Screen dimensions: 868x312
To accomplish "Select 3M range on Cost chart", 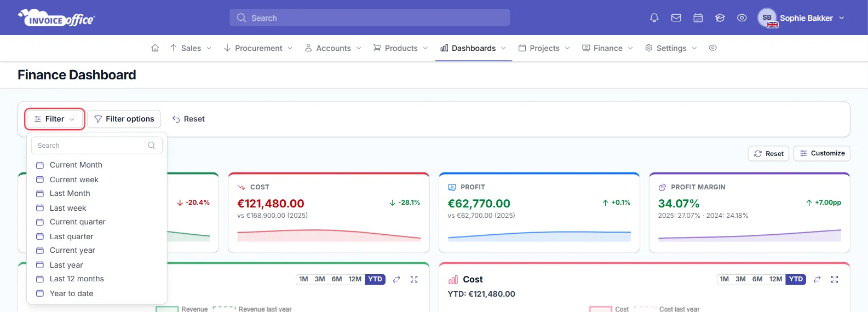I will coord(740,279).
